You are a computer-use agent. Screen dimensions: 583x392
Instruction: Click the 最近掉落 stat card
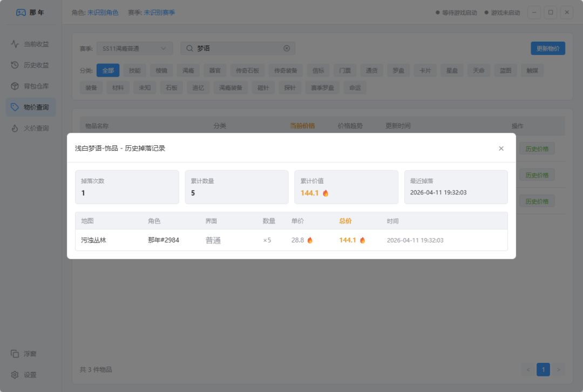click(x=456, y=187)
